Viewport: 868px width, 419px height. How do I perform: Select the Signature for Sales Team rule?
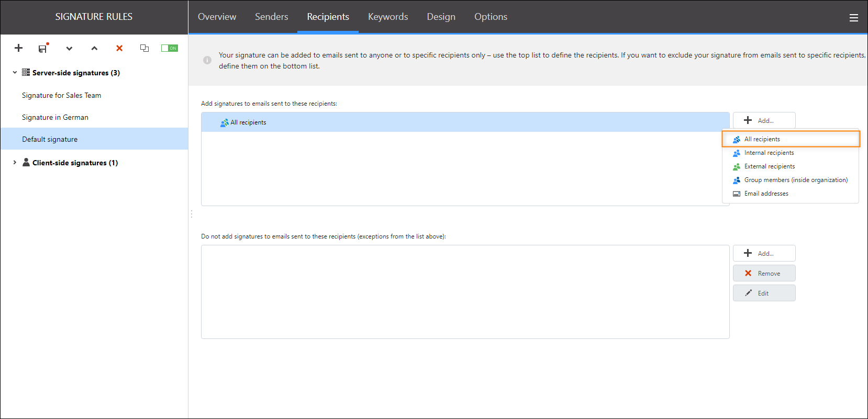coord(61,95)
